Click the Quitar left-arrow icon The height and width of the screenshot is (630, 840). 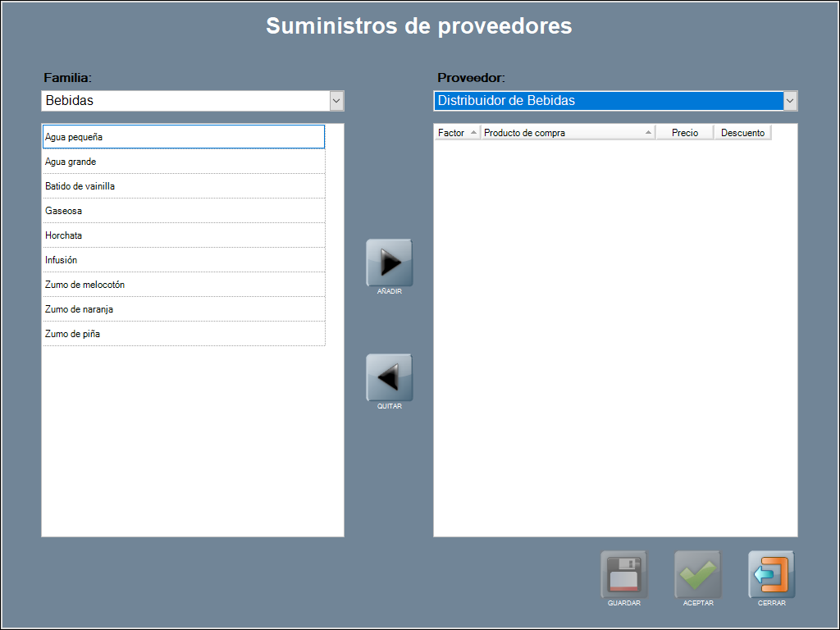[389, 377]
